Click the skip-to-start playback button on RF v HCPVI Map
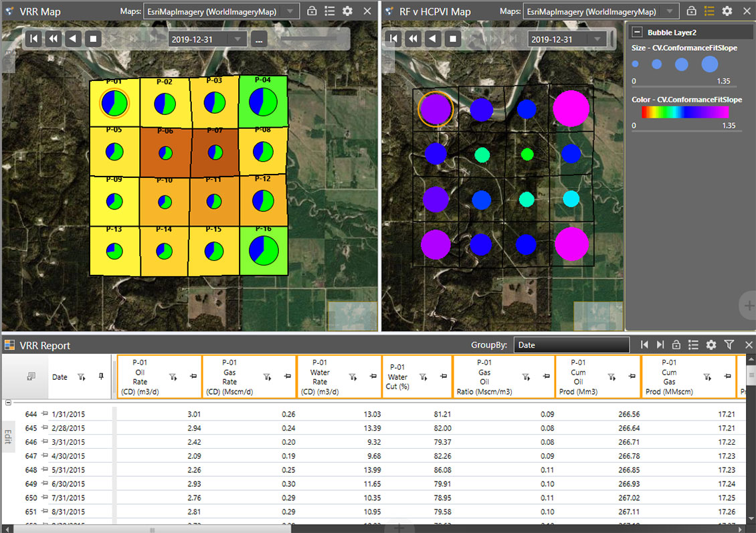This screenshot has height=533, width=756. (x=393, y=38)
